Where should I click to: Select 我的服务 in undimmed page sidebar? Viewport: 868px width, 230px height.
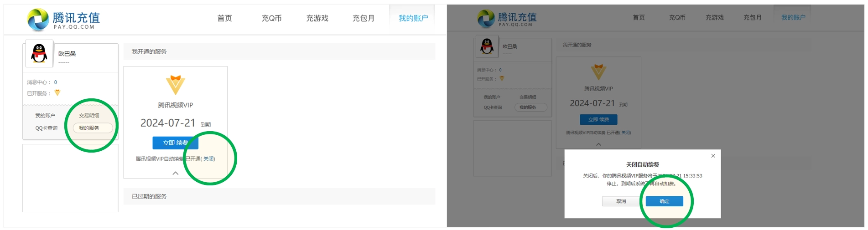(89, 128)
